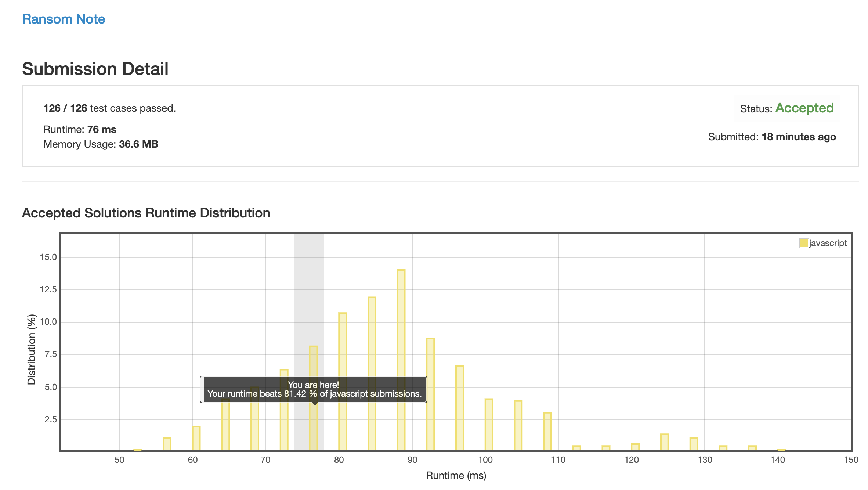Click the bar near 96 ms
Image resolution: width=868 pixels, height=490 pixels.
click(460, 408)
